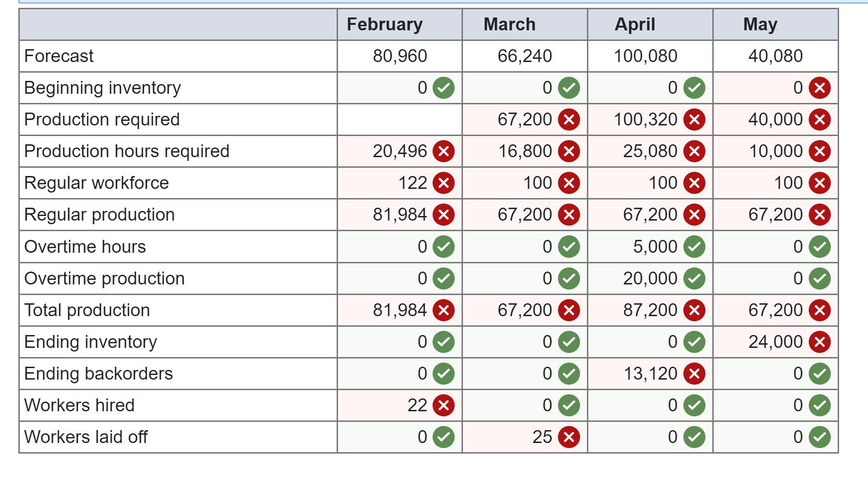Select April production required value 100,320

(645, 119)
